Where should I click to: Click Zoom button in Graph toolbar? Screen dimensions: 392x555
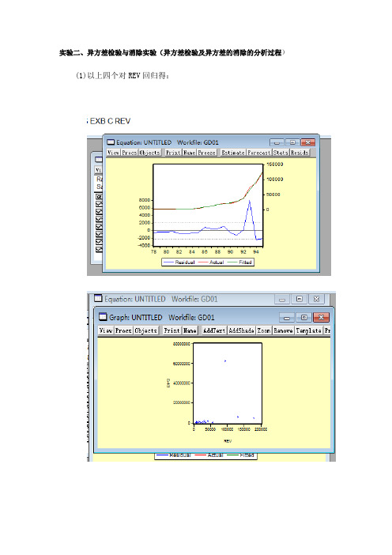264,330
